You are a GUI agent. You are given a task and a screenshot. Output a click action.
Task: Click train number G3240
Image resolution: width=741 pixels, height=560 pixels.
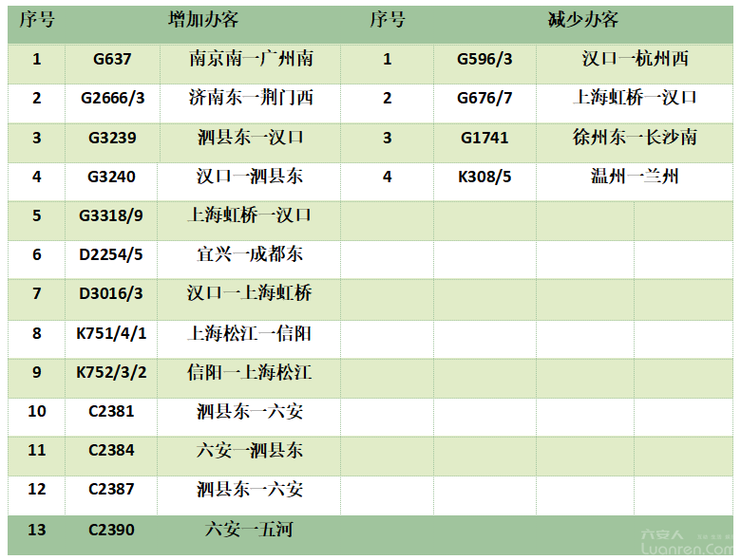pos(111,177)
